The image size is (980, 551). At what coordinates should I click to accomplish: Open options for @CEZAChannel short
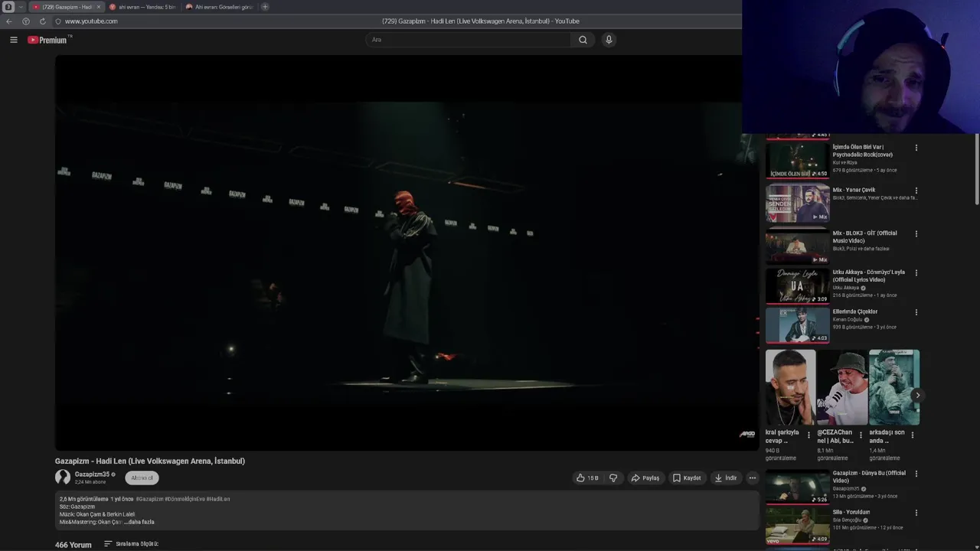coord(861,435)
